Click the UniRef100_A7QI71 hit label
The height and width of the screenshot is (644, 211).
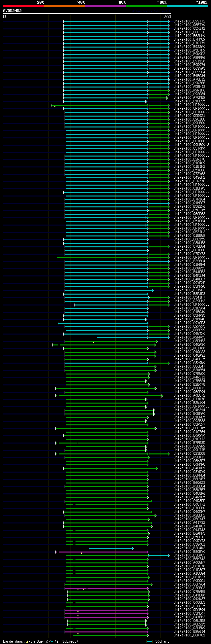click(x=189, y=43)
